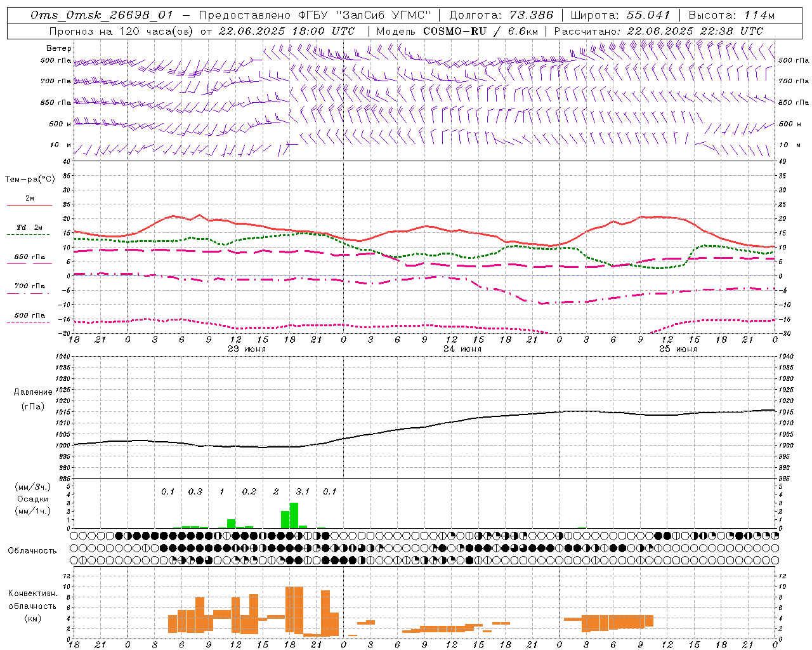Click the 500 гПа temperature legend entry

pyautogui.click(x=30, y=315)
